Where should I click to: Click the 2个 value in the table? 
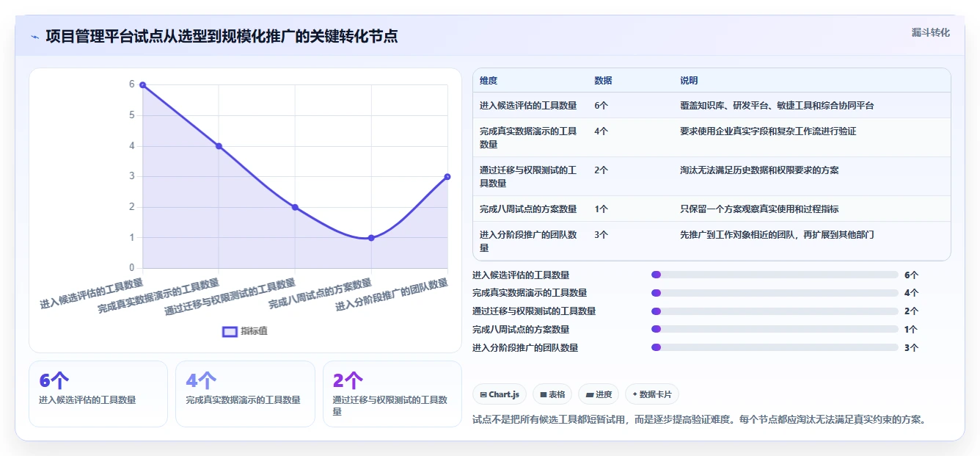(x=601, y=170)
